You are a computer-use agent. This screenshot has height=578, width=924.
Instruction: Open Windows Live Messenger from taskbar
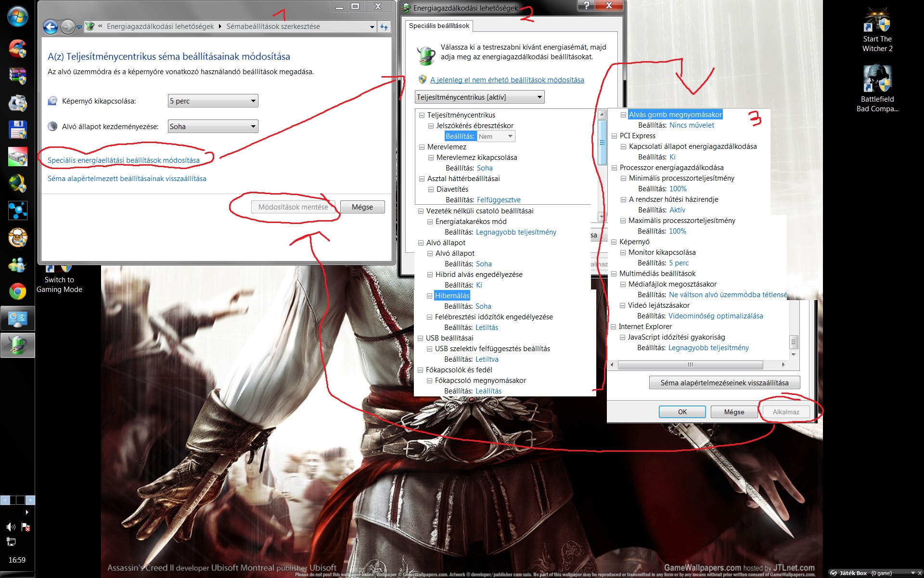(x=18, y=264)
